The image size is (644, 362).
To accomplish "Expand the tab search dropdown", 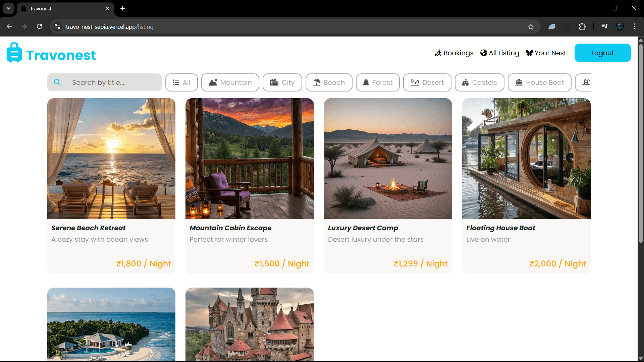I will tap(8, 8).
